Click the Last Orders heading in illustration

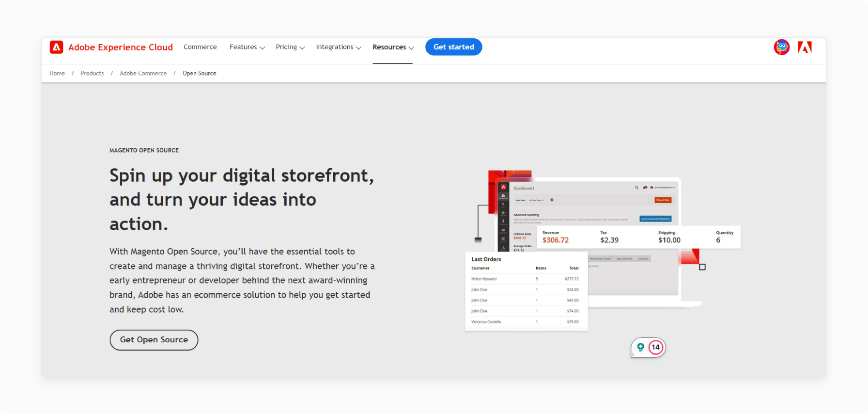point(486,259)
